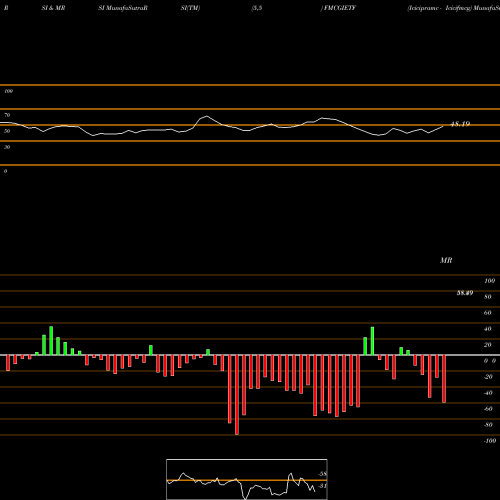This screenshot has height=500, width=500.
Task: Select the -40 label on MR scale
Action: [488, 393]
